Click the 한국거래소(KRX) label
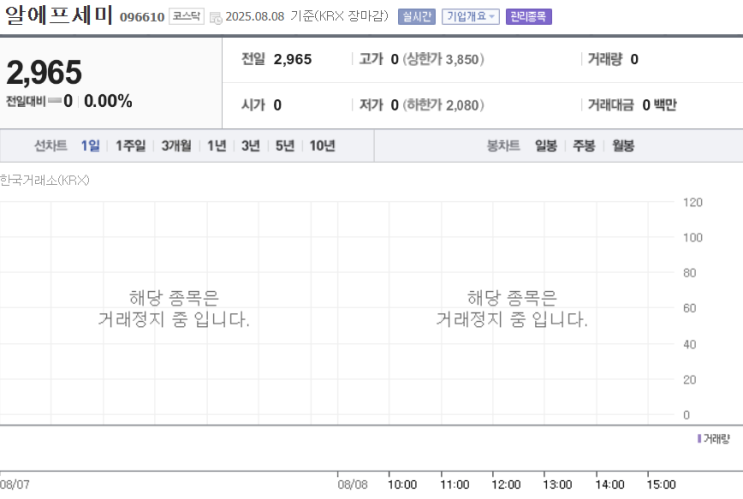 coord(45,180)
